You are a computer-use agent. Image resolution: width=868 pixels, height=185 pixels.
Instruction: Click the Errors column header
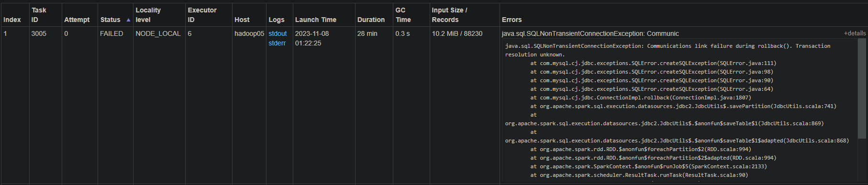(x=512, y=20)
